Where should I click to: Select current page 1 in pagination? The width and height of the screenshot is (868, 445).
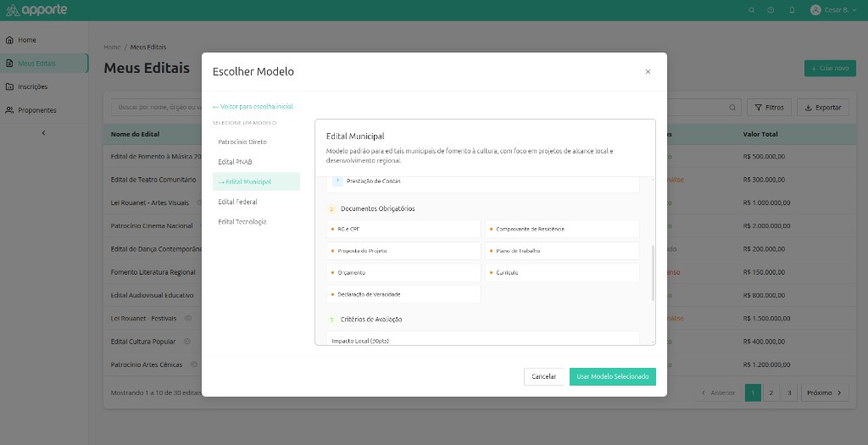coord(753,392)
